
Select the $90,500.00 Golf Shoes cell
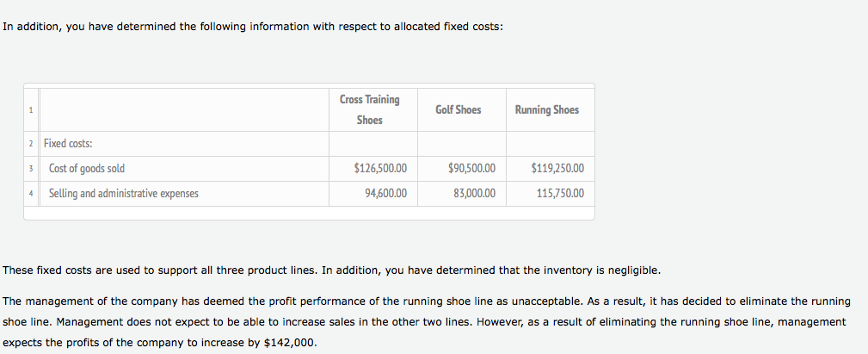pyautogui.click(x=471, y=169)
